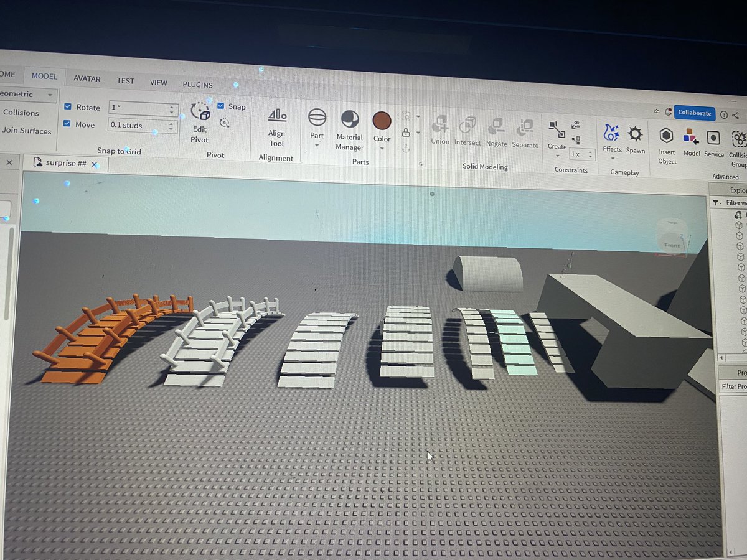Click the Front face of view cube
Image resolution: width=747 pixels, height=560 pixels.
pyautogui.click(x=672, y=245)
